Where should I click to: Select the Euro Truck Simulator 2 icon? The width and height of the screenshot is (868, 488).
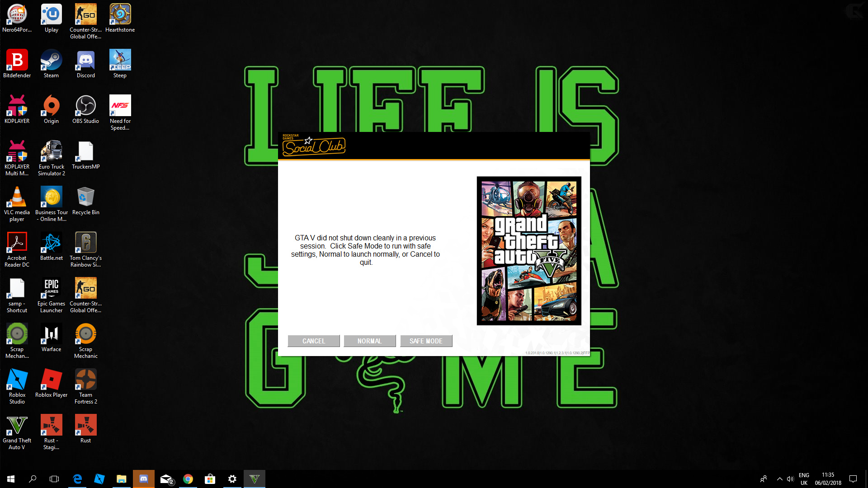52,159
